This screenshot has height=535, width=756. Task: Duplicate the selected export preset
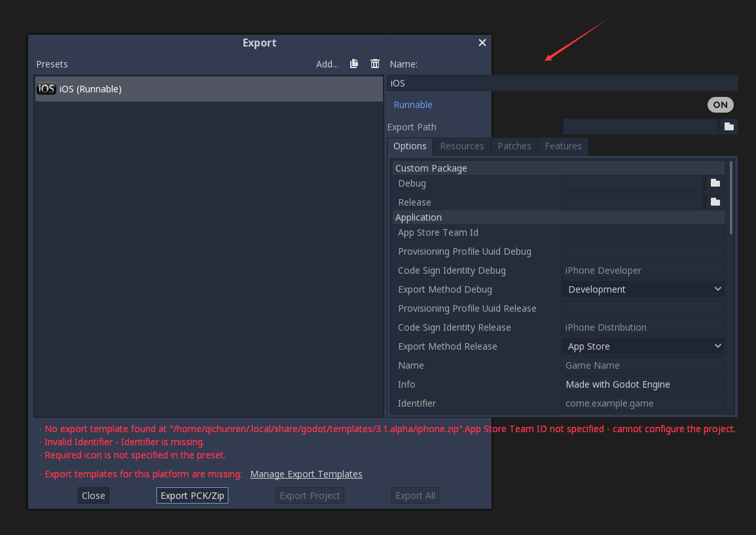(x=353, y=64)
